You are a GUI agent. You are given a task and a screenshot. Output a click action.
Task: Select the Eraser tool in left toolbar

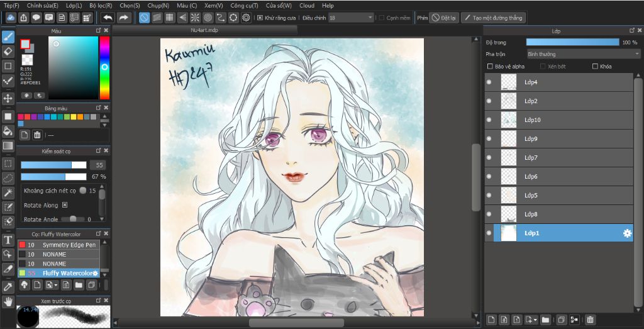8,52
